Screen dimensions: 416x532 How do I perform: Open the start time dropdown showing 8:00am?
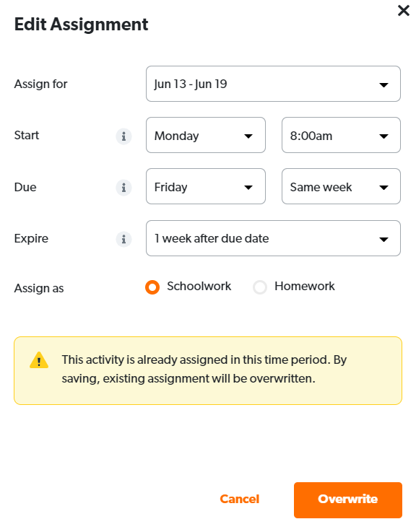[341, 135]
